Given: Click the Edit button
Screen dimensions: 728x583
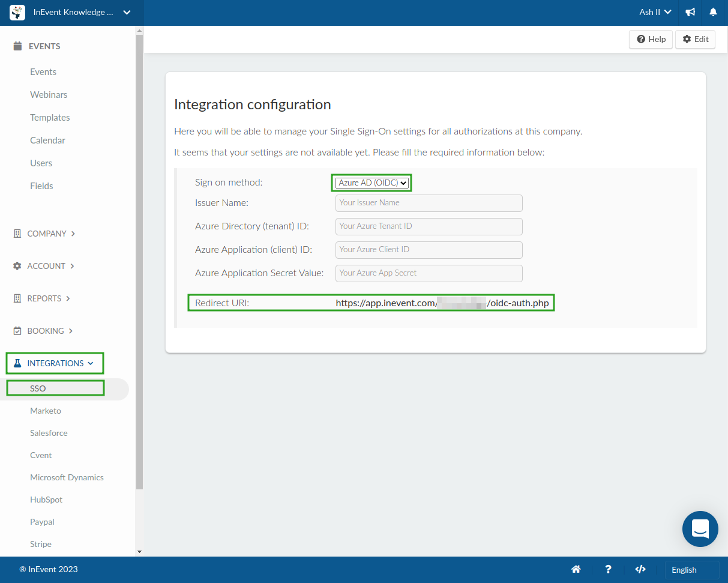Looking at the screenshot, I should pyautogui.click(x=695, y=39).
